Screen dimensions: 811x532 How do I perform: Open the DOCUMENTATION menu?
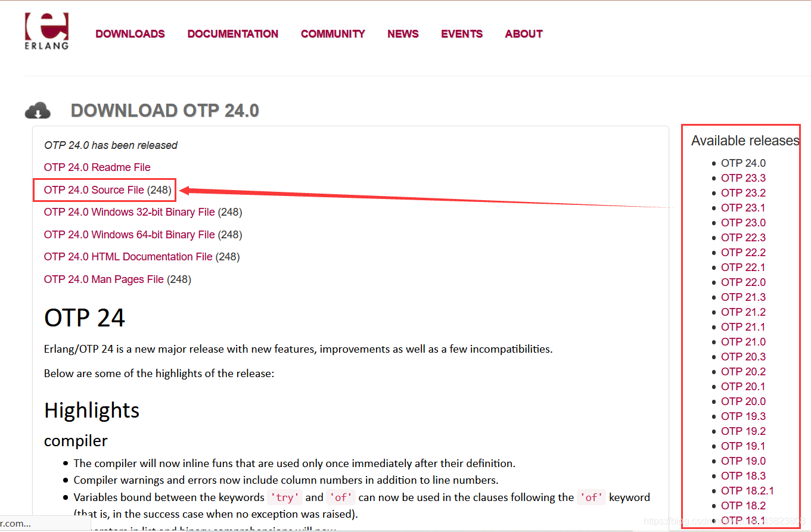(233, 34)
